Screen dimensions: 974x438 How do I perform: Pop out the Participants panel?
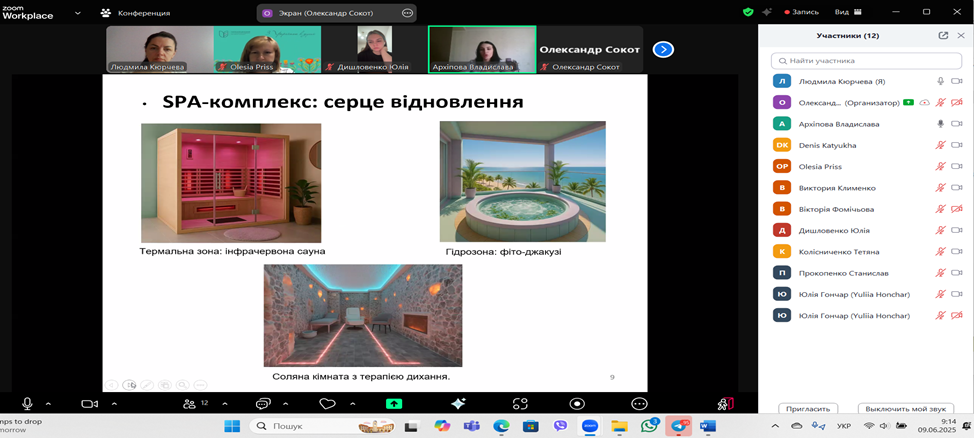coord(943,35)
